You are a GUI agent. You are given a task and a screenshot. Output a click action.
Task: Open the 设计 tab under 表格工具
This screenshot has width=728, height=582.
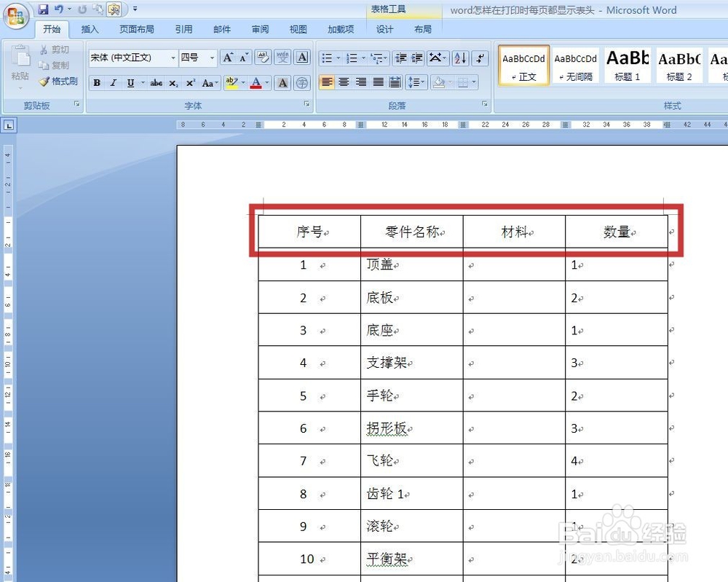tap(385, 29)
